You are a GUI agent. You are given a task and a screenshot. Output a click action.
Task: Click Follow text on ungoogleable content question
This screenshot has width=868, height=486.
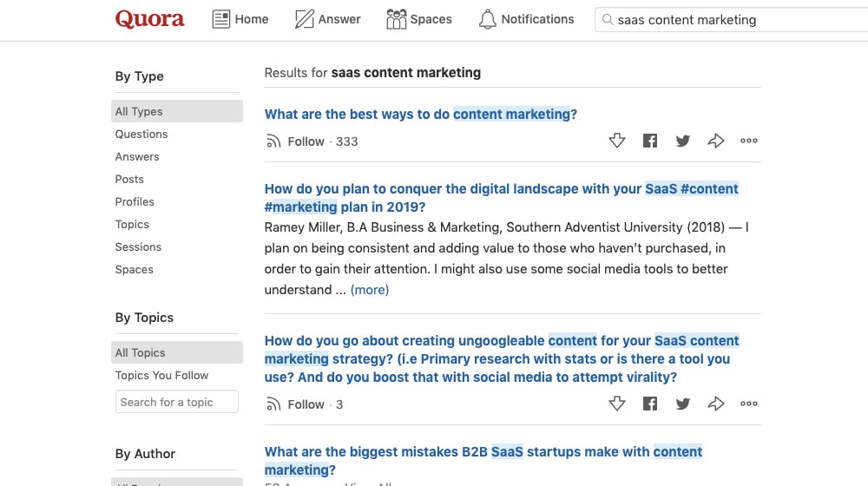click(306, 404)
